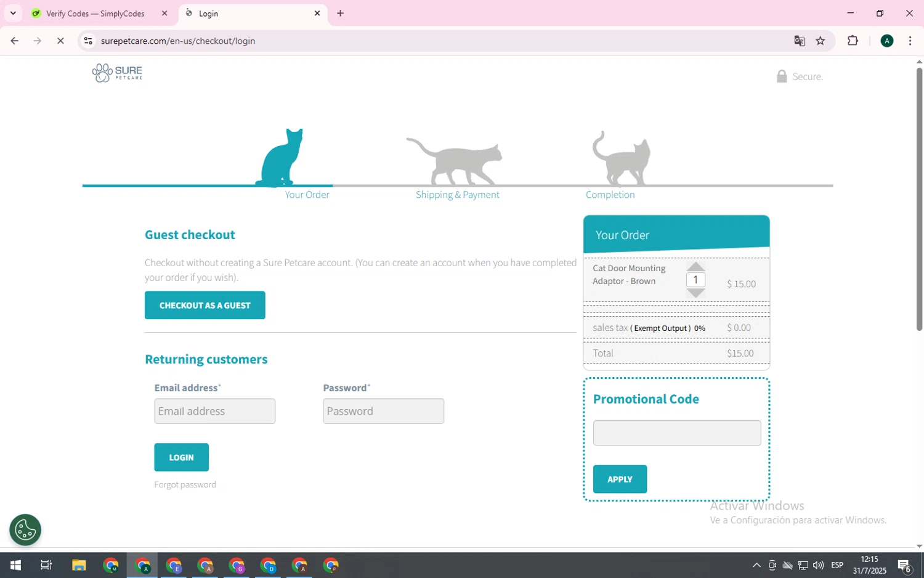Open the network status icon
The height and width of the screenshot is (578, 924).
803,565
